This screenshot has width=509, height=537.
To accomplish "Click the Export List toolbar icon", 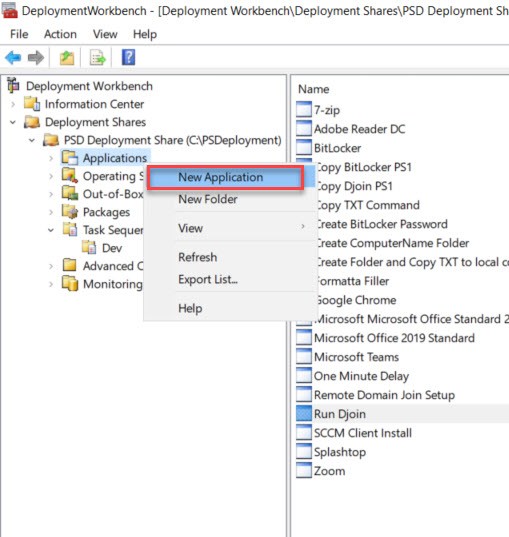I will coord(98,58).
